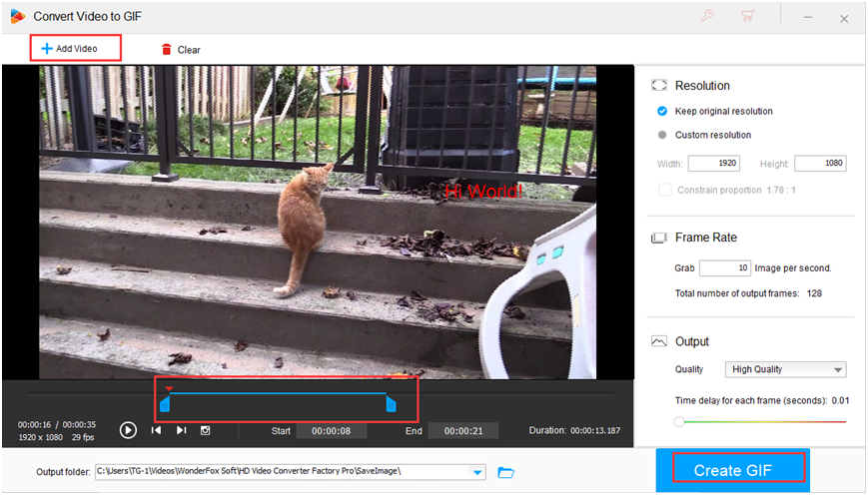Take a snapshot with the camera icon
Screen dimensions: 868x495
[x=206, y=430]
